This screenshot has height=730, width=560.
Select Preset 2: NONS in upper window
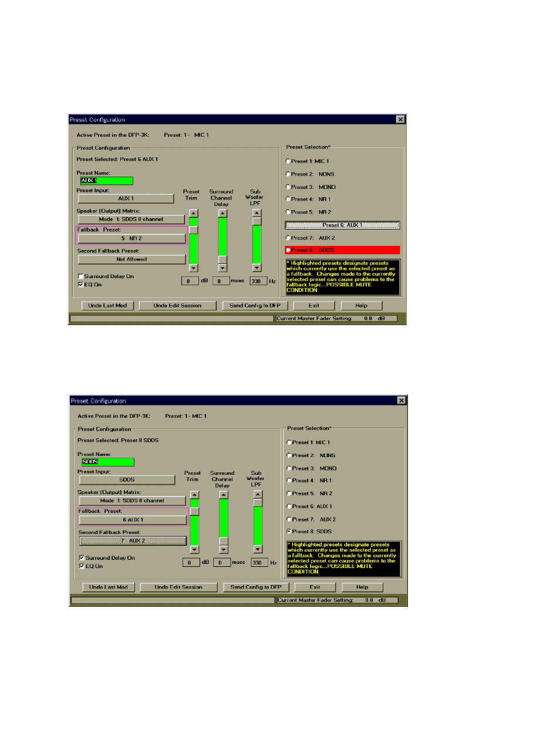coord(310,174)
